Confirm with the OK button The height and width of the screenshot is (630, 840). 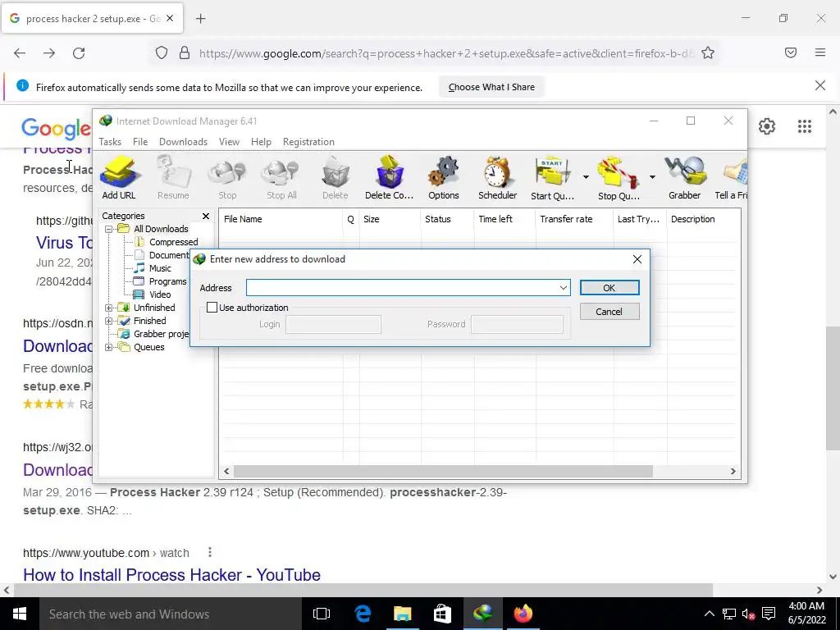[x=609, y=288]
